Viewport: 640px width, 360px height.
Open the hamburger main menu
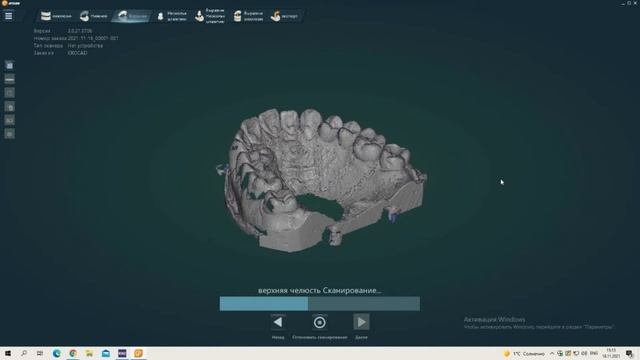(x=9, y=16)
